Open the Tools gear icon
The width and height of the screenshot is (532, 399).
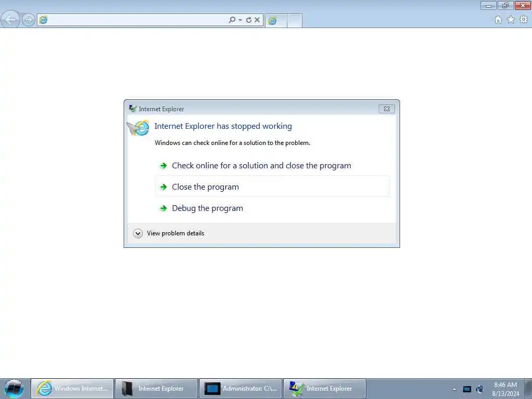[x=524, y=20]
